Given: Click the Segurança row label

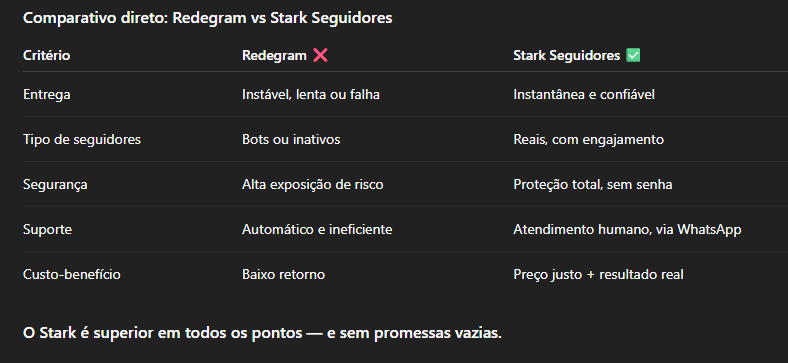Looking at the screenshot, I should pos(55,185).
